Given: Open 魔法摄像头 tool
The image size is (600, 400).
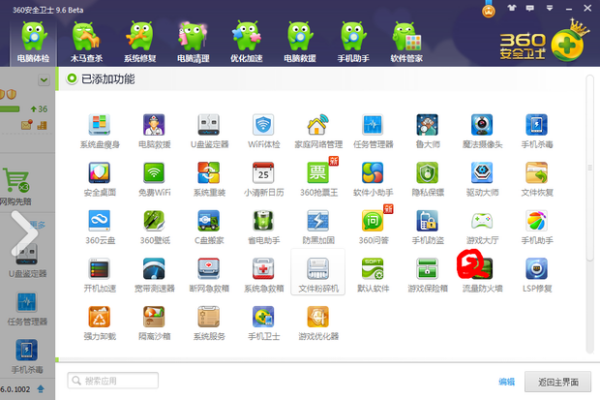Looking at the screenshot, I should [482, 131].
